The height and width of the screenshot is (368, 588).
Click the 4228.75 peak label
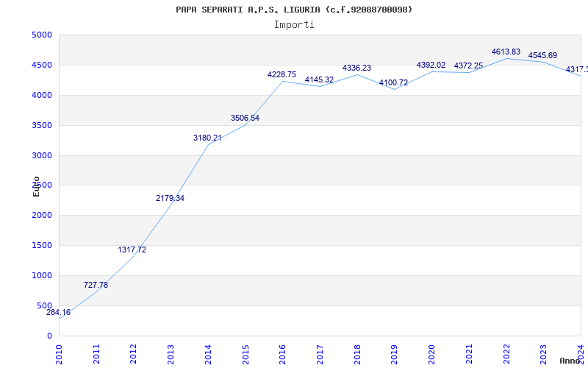tap(282, 75)
